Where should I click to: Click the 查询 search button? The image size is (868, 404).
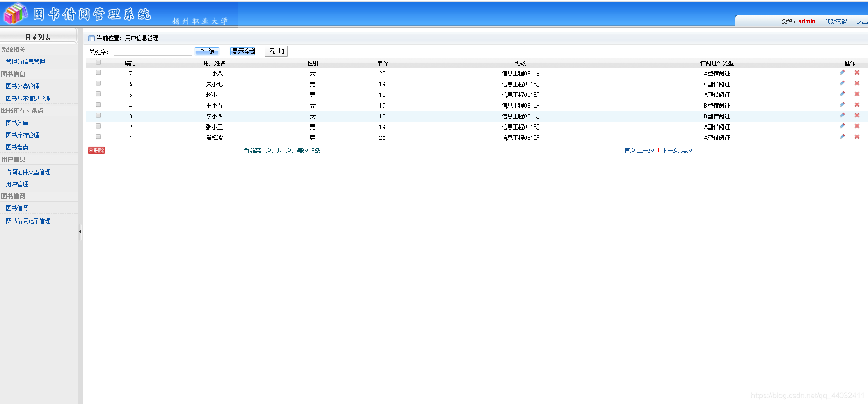tap(207, 51)
